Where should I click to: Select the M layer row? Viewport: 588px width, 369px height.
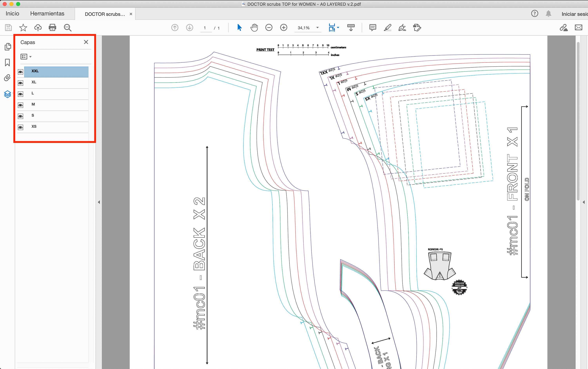point(56,105)
